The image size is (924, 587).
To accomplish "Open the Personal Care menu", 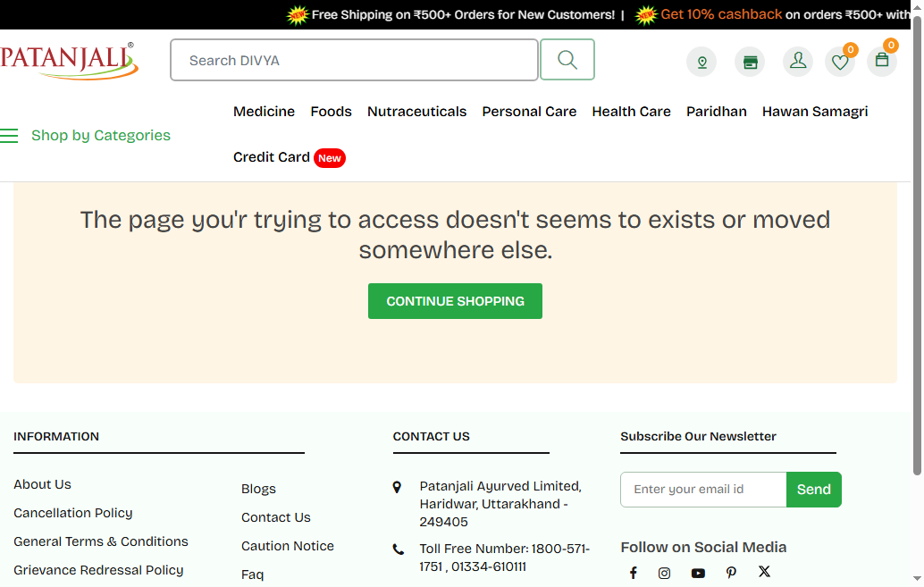I will click(x=529, y=112).
